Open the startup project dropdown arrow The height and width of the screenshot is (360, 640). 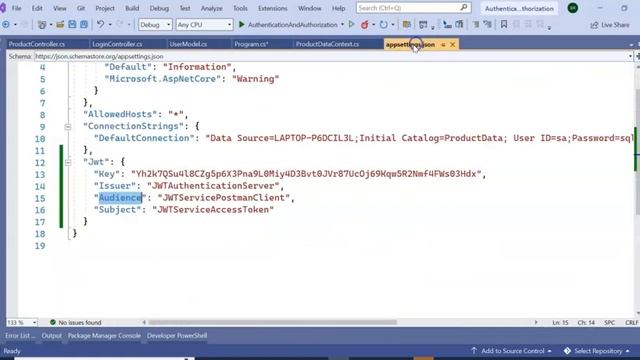pos(342,25)
